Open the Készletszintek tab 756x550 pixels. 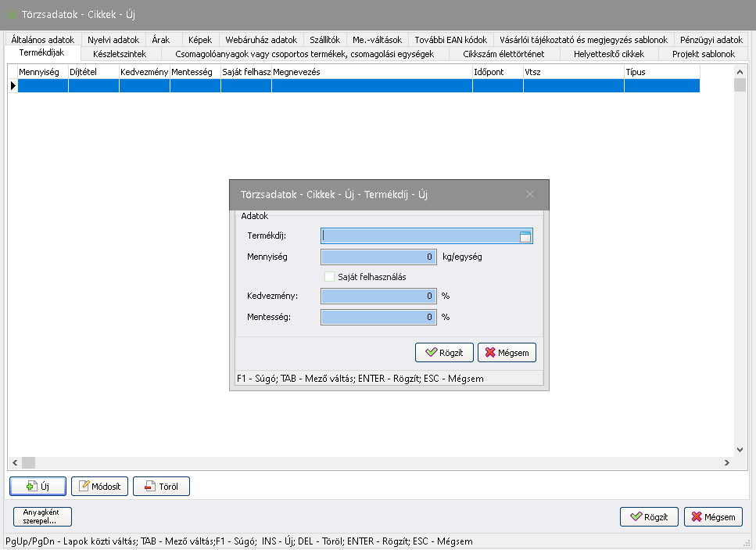click(x=119, y=54)
